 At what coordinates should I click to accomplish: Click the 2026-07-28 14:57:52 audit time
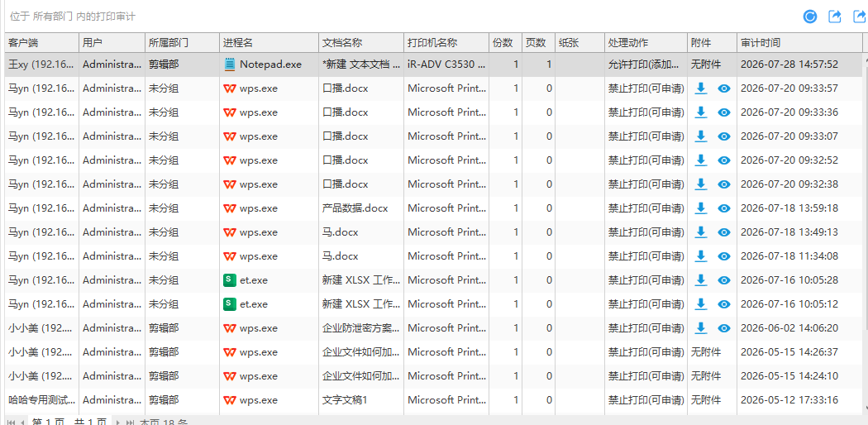(789, 64)
